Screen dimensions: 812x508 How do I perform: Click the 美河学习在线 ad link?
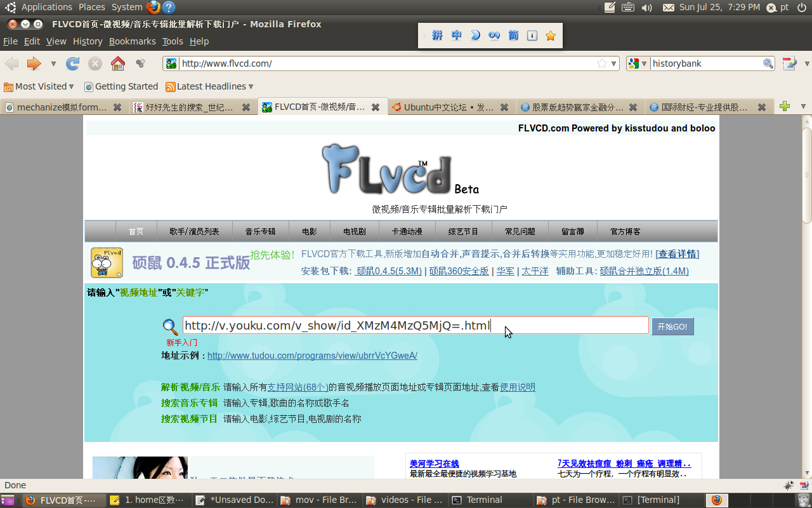click(434, 464)
